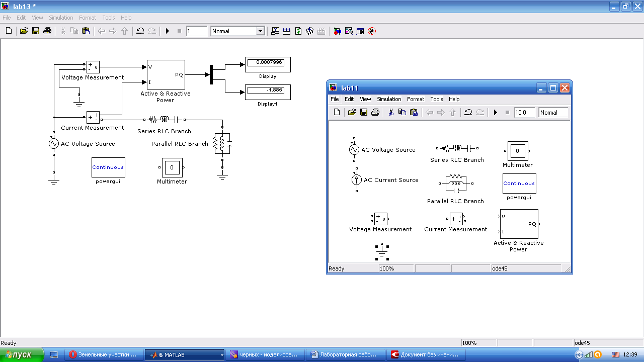This screenshot has width=644, height=362.
Task: Select Multimeter block in lab11
Action: tap(517, 151)
